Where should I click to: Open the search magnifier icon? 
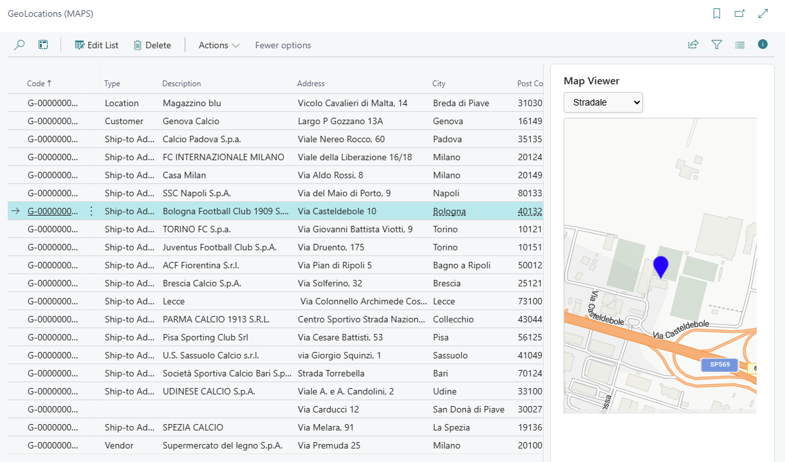(x=19, y=45)
